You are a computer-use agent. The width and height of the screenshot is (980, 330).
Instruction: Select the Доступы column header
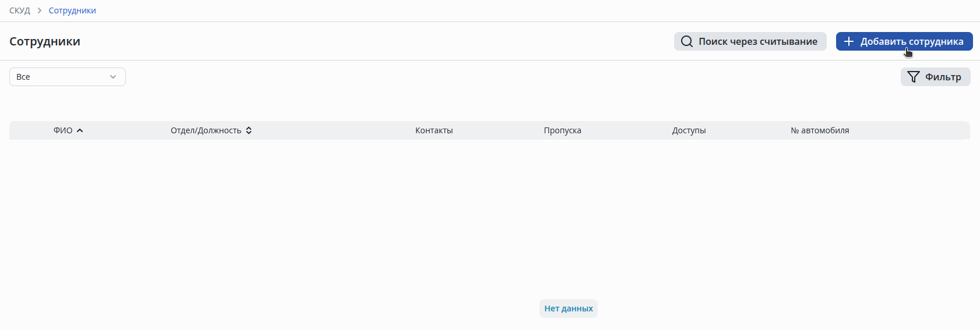click(x=689, y=130)
